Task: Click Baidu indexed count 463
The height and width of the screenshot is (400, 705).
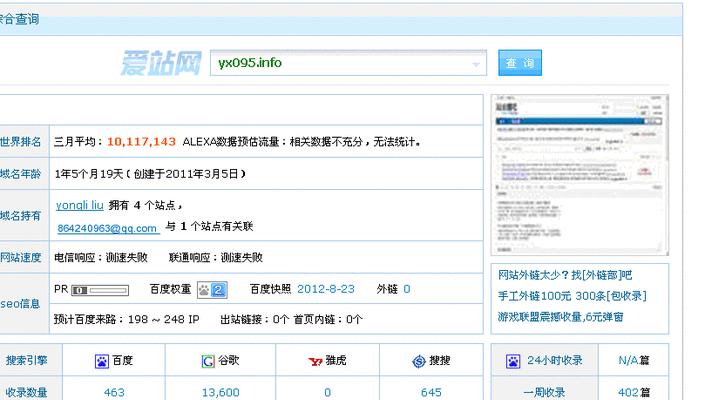Action: [x=114, y=392]
